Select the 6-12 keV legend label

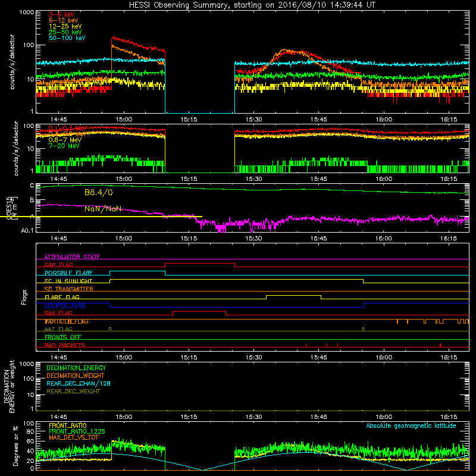64,20
